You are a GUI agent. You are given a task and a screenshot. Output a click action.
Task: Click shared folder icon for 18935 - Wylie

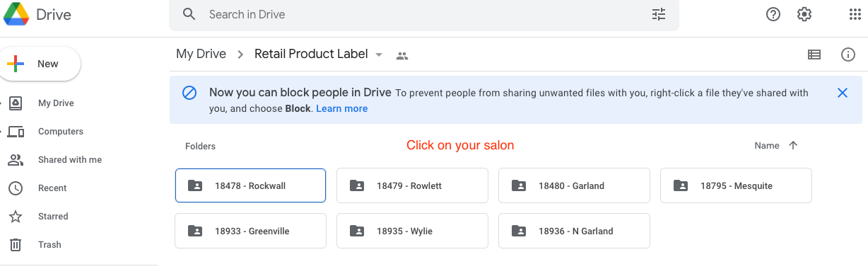(357, 231)
